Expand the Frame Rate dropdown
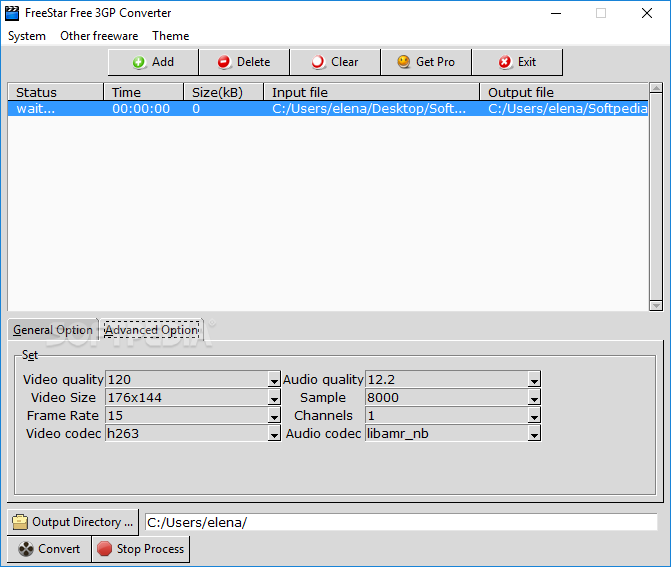This screenshot has height=567, width=671. (x=274, y=416)
